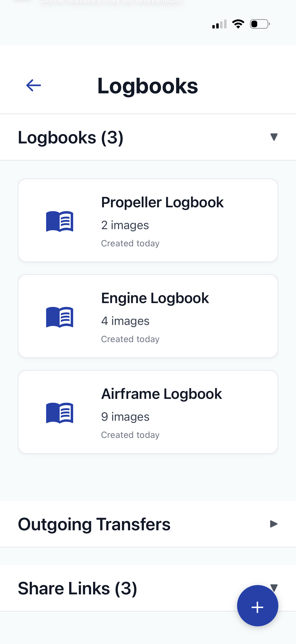
Task: Tap the Outgoing Transfers heading
Action: tap(94, 524)
